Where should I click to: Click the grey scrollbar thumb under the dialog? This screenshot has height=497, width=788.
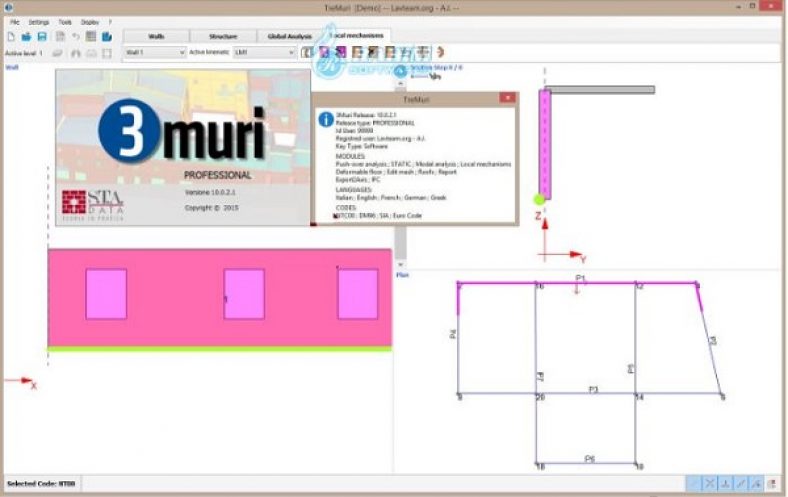401,243
